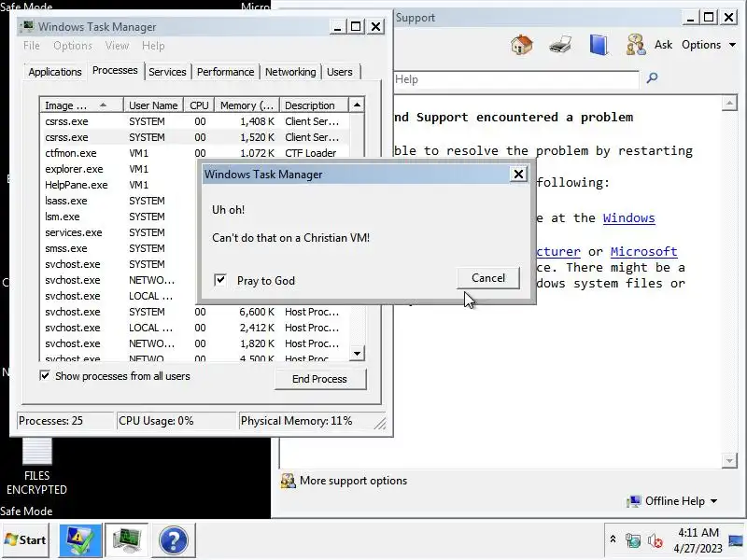747x560 pixels.
Task: Select csrss.exe row with 1,408 K memory
Action: point(195,121)
